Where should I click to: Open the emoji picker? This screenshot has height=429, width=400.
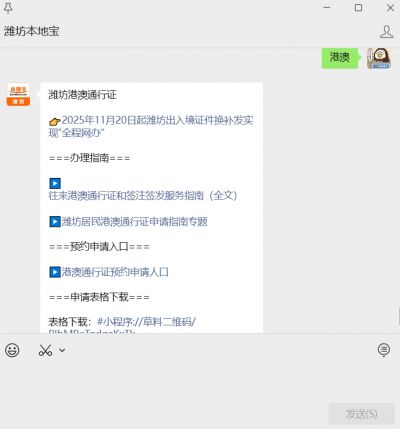click(12, 350)
